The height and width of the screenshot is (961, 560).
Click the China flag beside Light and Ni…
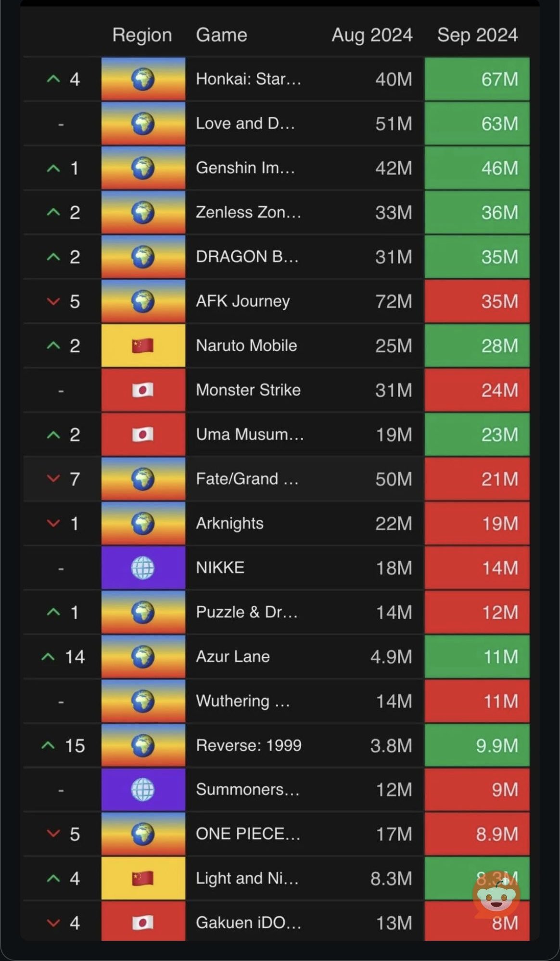[143, 878]
